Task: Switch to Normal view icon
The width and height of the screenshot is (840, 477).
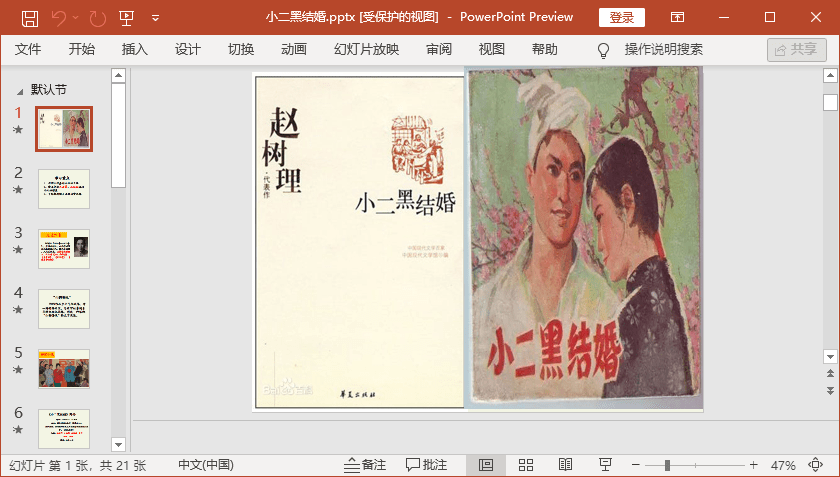Action: point(486,465)
